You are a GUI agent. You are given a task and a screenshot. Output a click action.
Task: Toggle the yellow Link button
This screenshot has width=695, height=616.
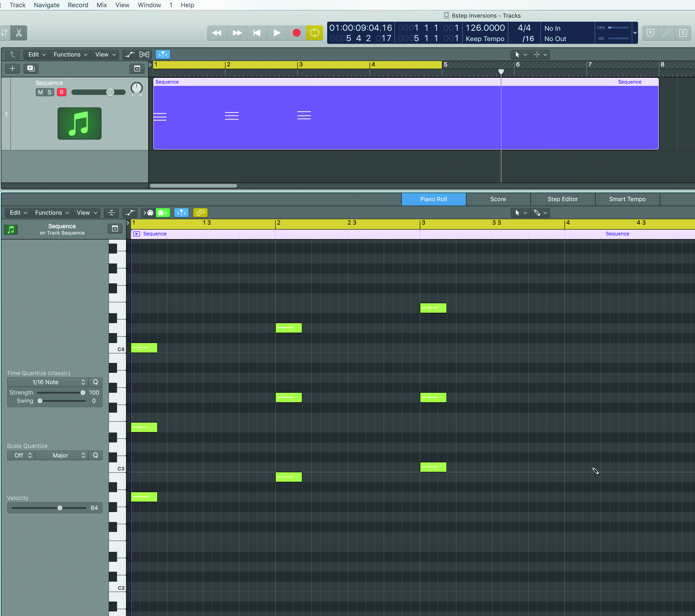pos(200,213)
